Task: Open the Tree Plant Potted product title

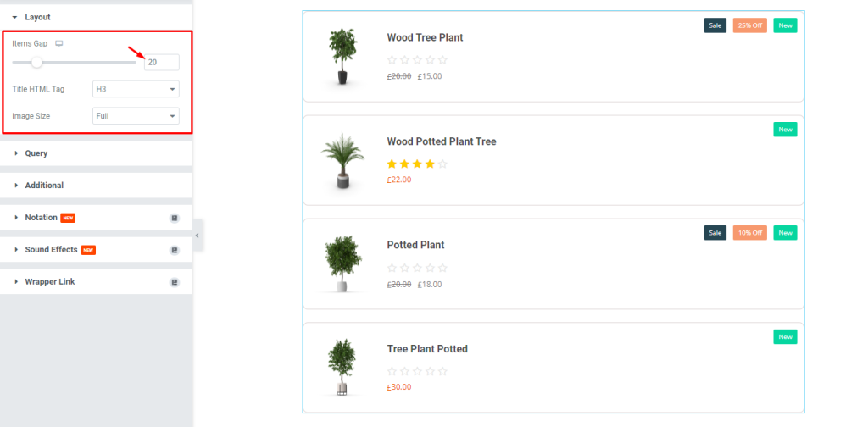Action: 427,349
